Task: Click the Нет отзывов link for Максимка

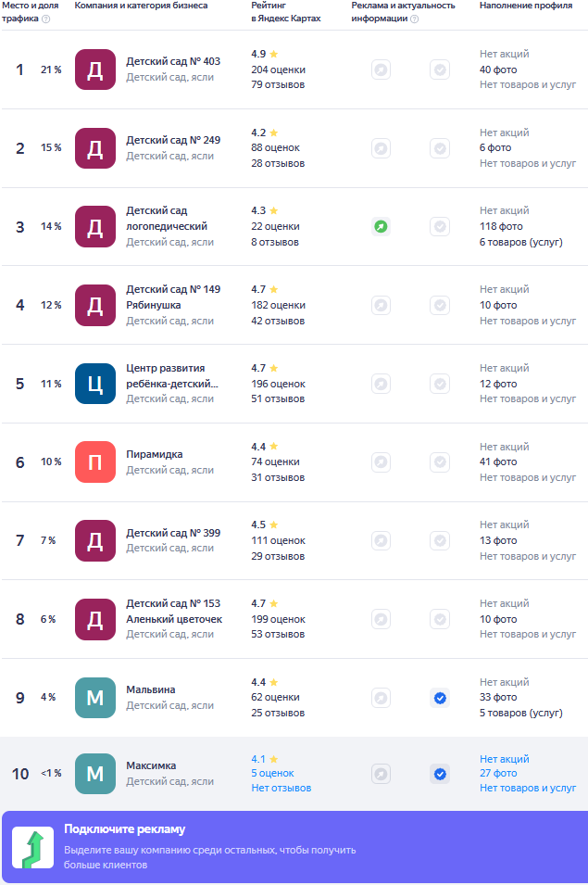Action: point(281,788)
